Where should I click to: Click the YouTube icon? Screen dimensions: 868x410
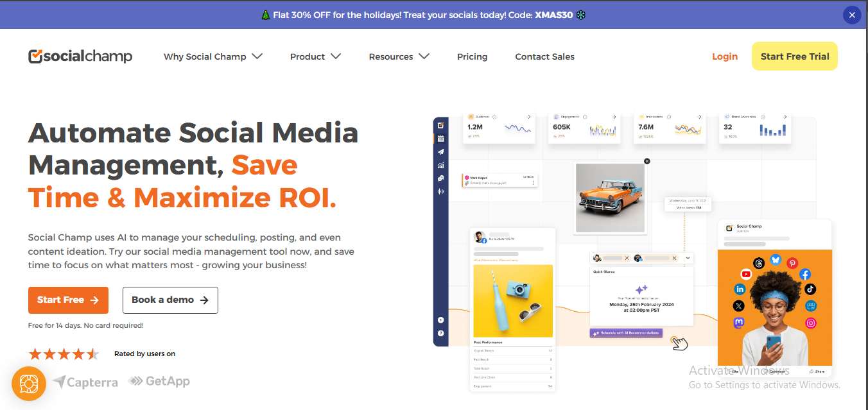click(x=745, y=273)
